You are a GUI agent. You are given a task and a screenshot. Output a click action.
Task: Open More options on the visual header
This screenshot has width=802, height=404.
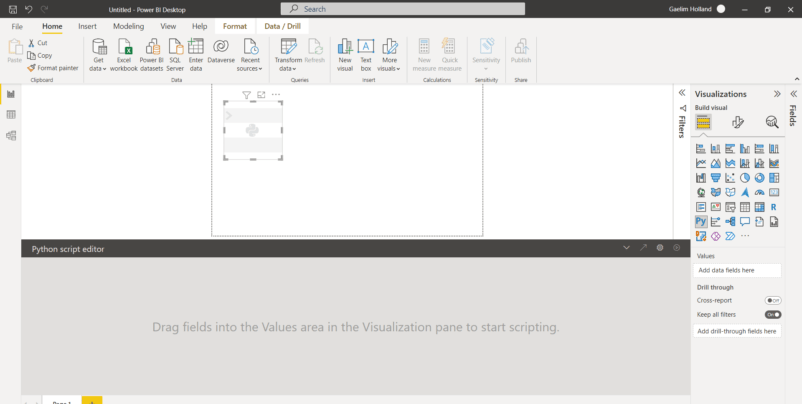coord(276,95)
